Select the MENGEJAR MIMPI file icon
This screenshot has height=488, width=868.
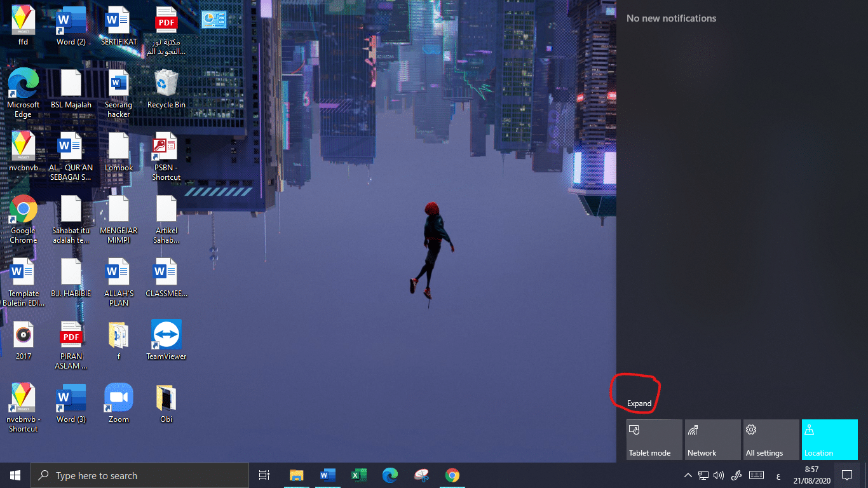pos(118,219)
